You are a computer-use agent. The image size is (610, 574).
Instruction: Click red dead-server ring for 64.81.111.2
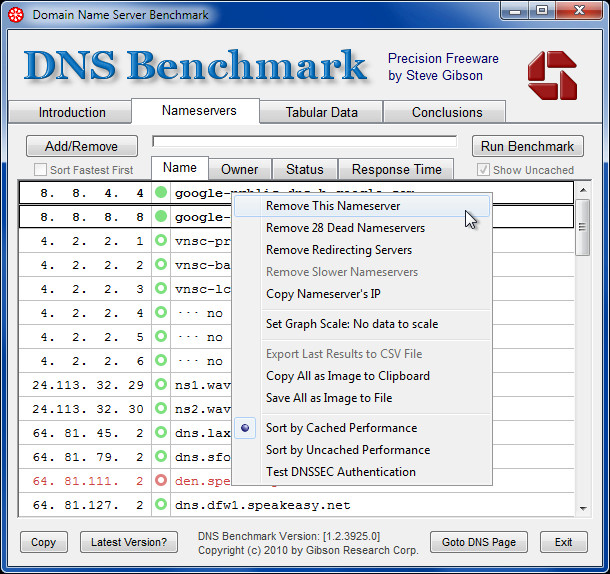[161, 481]
